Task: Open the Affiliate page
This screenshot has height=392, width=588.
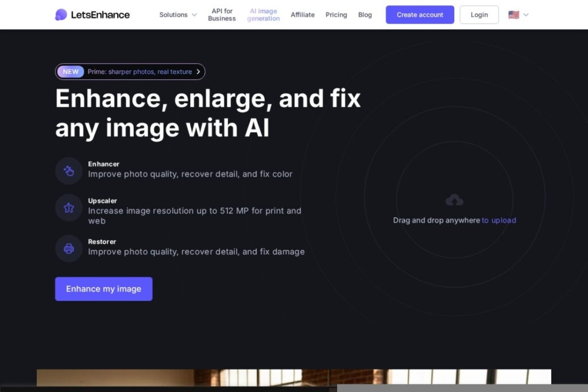Action: pos(303,14)
